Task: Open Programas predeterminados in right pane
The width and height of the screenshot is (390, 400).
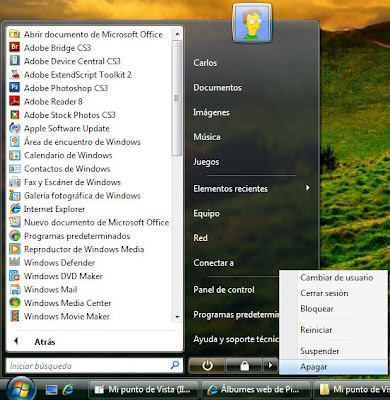Action: point(236,315)
